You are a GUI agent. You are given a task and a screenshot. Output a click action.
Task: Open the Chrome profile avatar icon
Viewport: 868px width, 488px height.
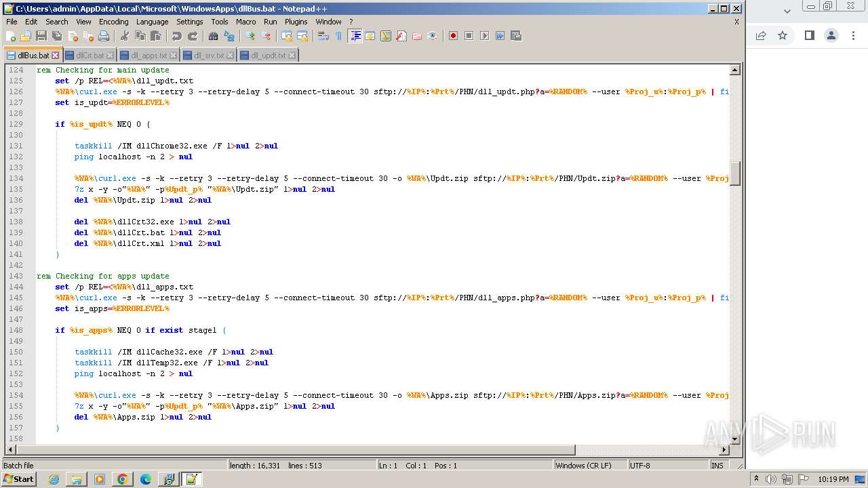coord(831,35)
